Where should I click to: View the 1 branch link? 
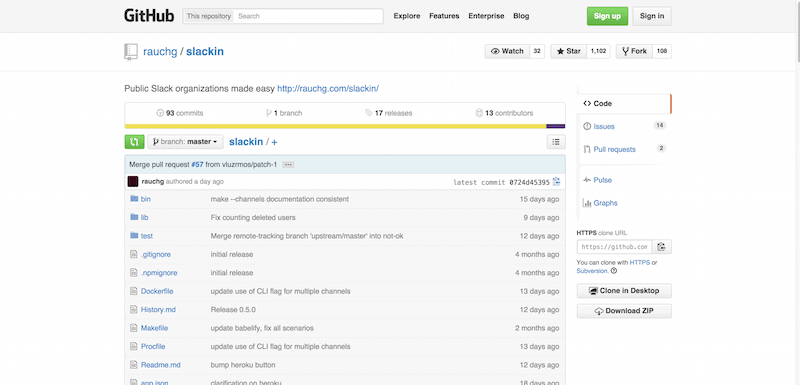(284, 113)
